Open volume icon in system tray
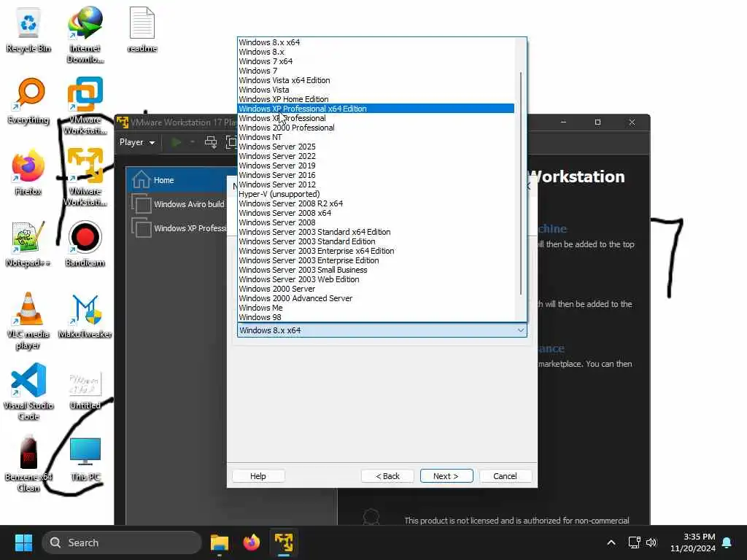Viewport: 747px width, 560px height. click(651, 542)
